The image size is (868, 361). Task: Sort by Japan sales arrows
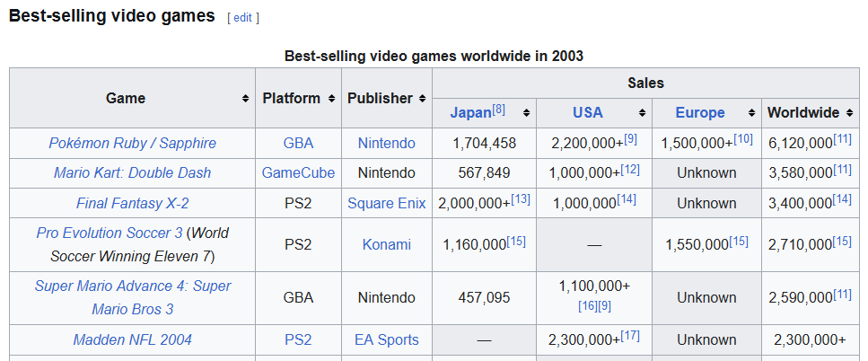[x=526, y=113]
